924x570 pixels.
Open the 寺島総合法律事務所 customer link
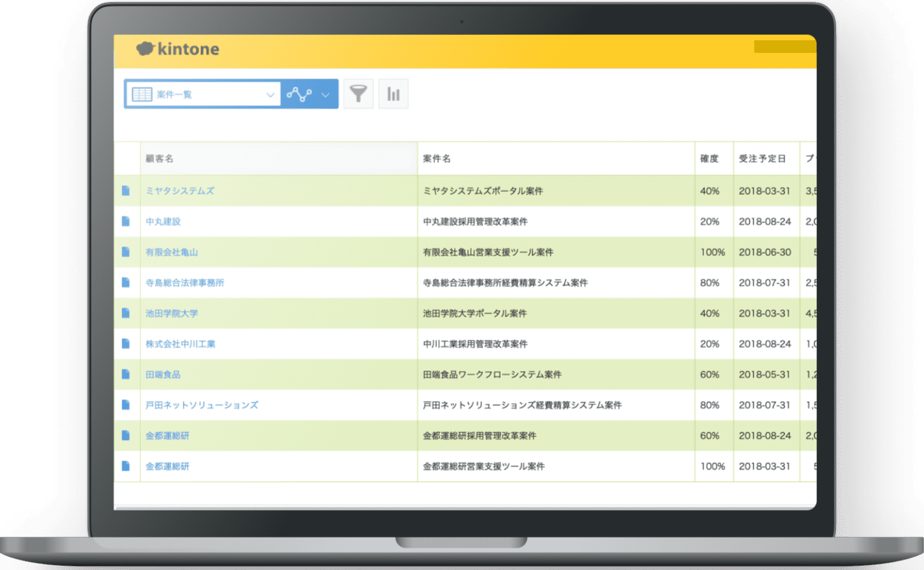point(185,283)
